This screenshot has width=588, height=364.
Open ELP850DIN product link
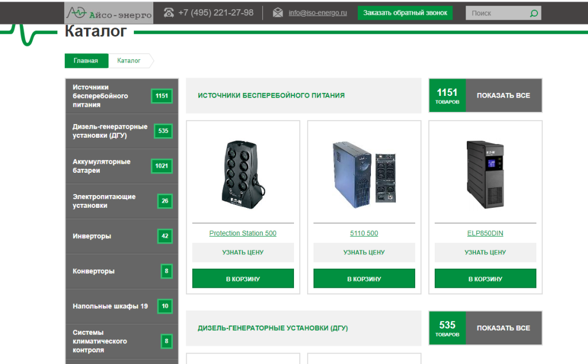(485, 233)
